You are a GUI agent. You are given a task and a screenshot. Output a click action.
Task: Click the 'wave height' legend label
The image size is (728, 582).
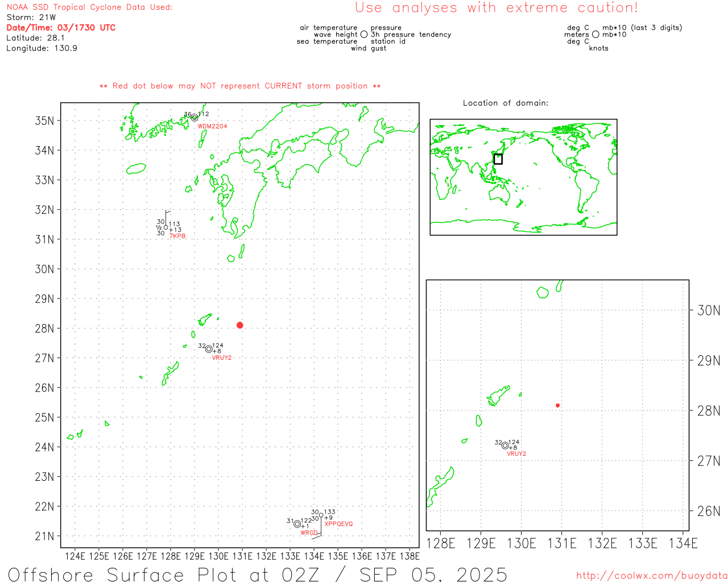coord(336,34)
